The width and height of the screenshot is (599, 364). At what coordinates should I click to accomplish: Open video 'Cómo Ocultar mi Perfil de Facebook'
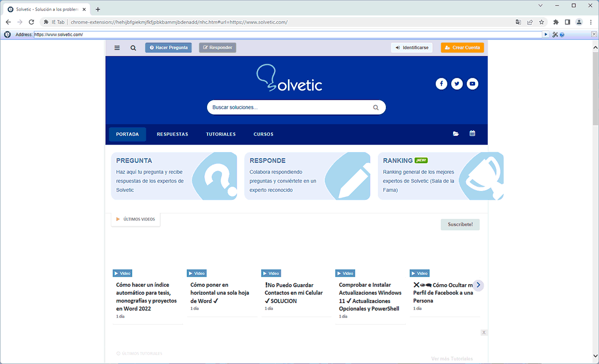[443, 293]
